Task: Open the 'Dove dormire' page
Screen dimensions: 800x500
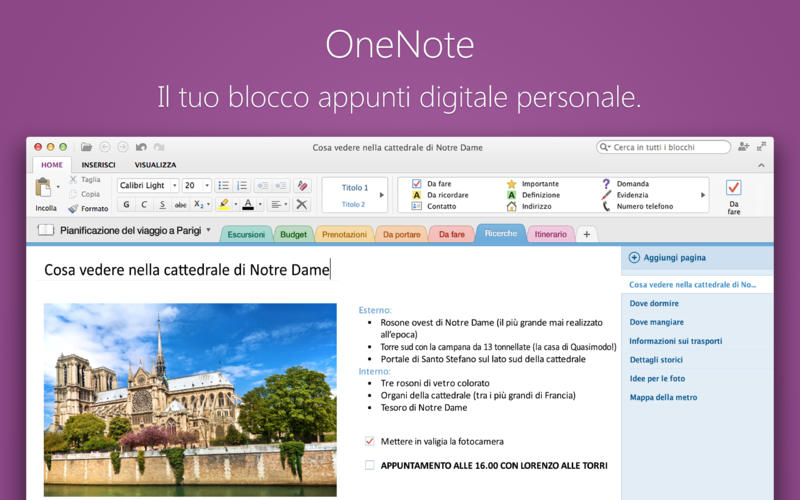Action: click(x=654, y=303)
